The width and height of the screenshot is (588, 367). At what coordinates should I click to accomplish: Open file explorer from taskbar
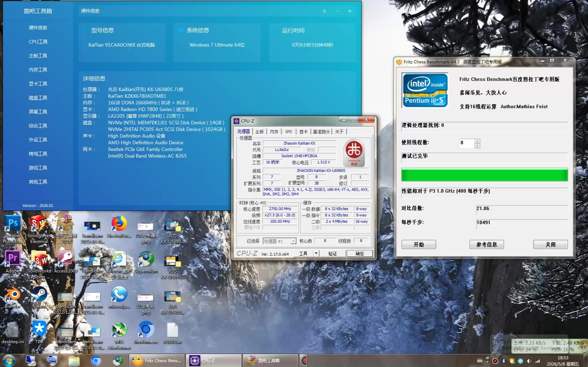[74, 360]
